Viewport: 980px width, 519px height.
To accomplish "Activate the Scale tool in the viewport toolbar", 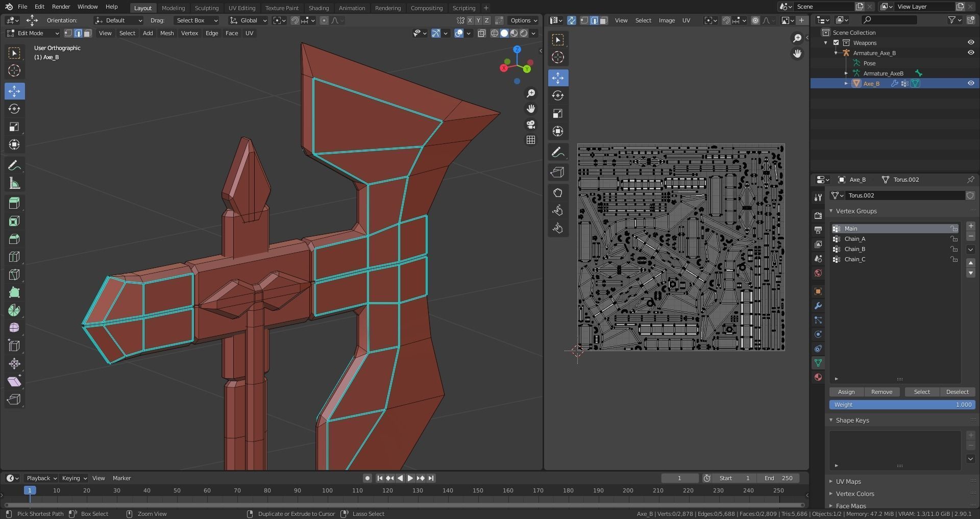I will (x=14, y=127).
